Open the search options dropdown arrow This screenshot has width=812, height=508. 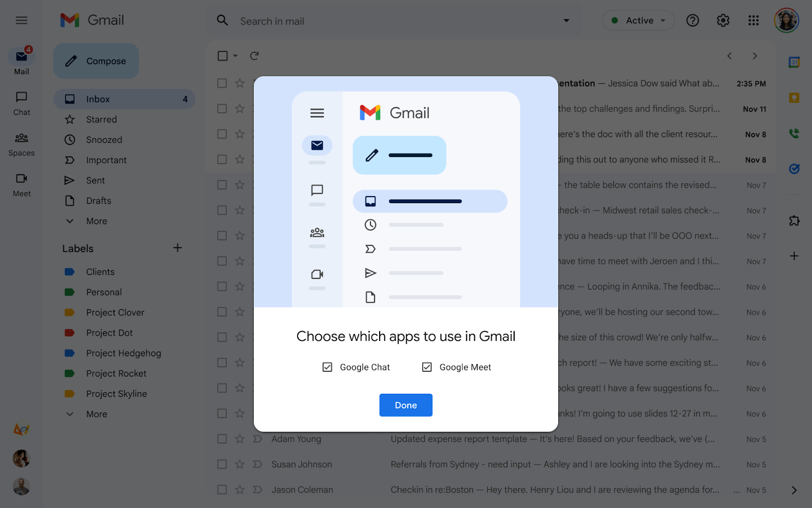(x=565, y=21)
